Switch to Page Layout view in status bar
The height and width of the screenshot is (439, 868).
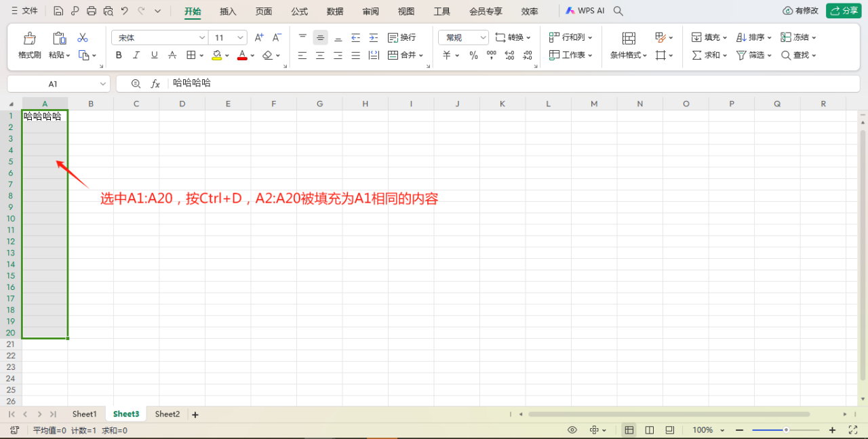650,430
